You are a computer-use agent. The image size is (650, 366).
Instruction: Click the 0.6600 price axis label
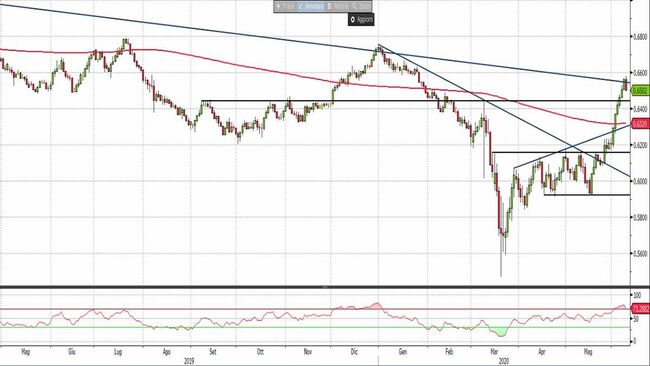641,73
